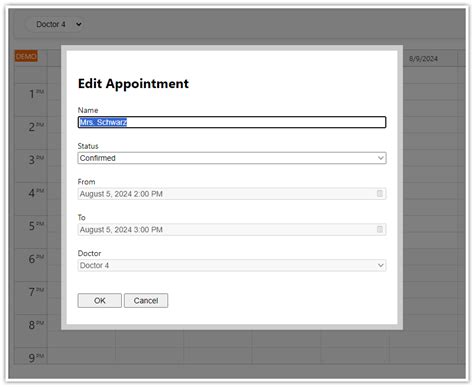Image resolution: width=474 pixels, height=387 pixels.
Task: Cancel the Edit Appointment dialog
Action: (146, 301)
